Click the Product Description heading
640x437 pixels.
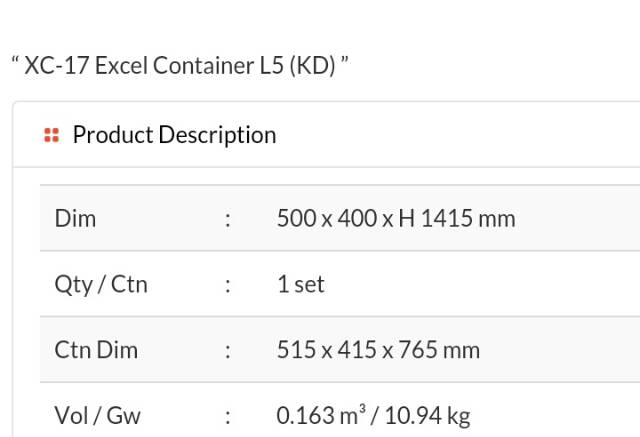[174, 135]
